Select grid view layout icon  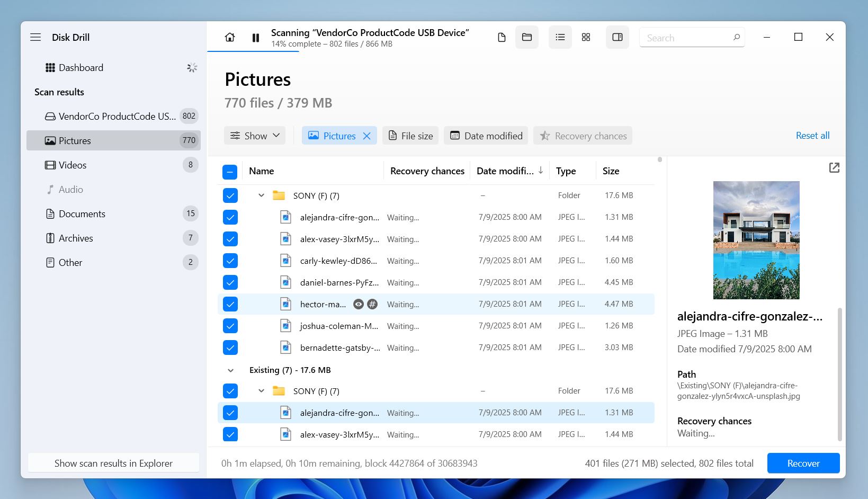[x=586, y=37]
